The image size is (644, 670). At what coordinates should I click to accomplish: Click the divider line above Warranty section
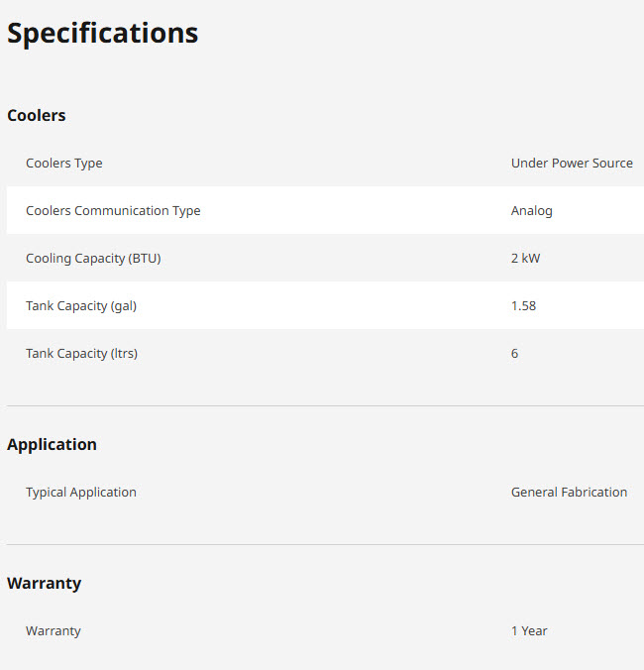coord(322,544)
